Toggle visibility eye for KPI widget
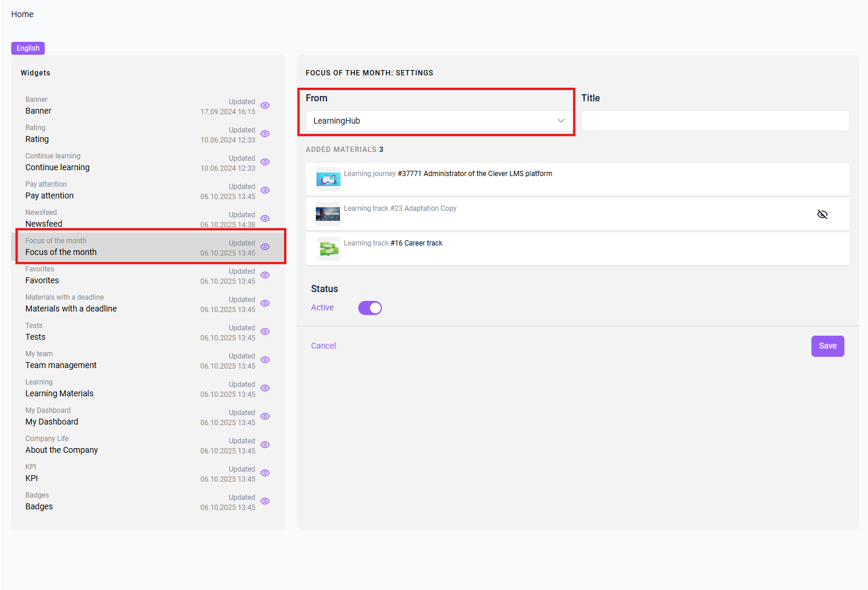This screenshot has width=868, height=590. click(265, 473)
